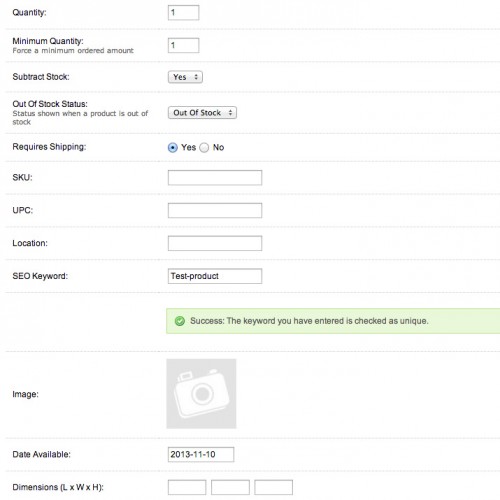Open the Subtract Stock dropdown

(185, 77)
